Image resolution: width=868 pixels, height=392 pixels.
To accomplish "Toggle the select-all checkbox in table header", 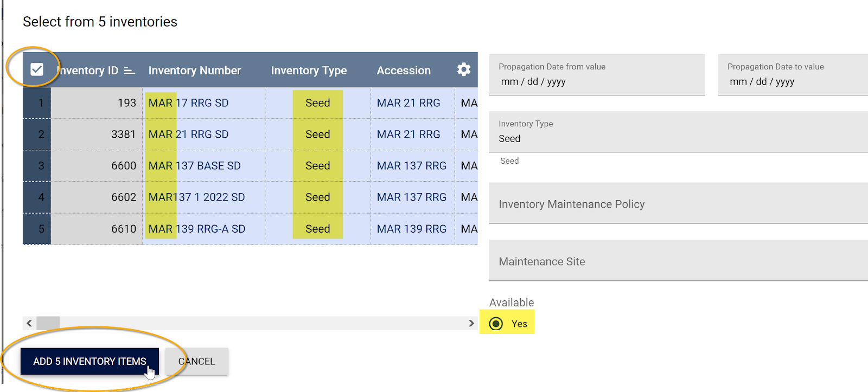I will point(37,69).
